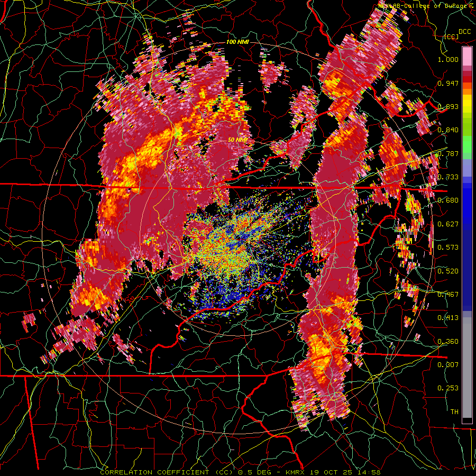Click the 0.627 scale value

point(448,224)
